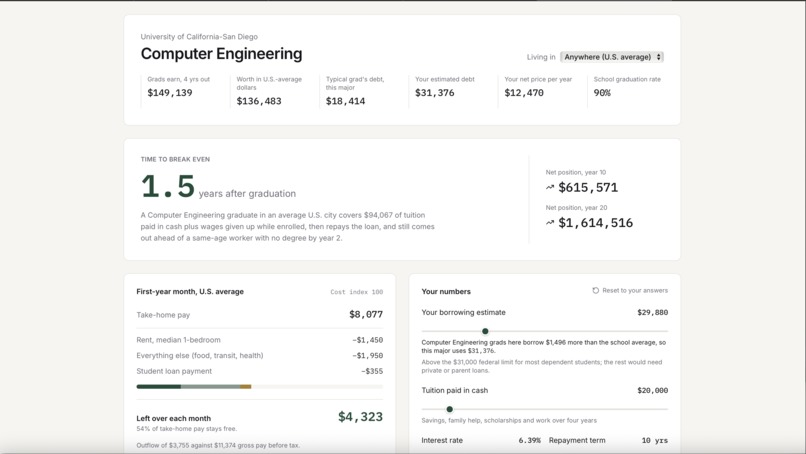Click Everything else (food, transit, health) label

point(199,355)
